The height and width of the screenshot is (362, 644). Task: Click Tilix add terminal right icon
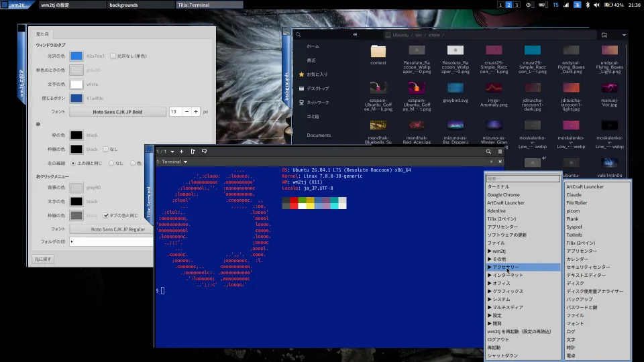click(x=193, y=152)
